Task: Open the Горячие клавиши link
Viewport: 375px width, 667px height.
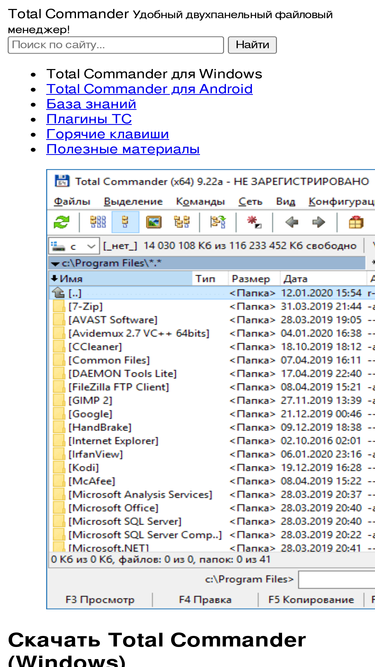Action: point(108,134)
